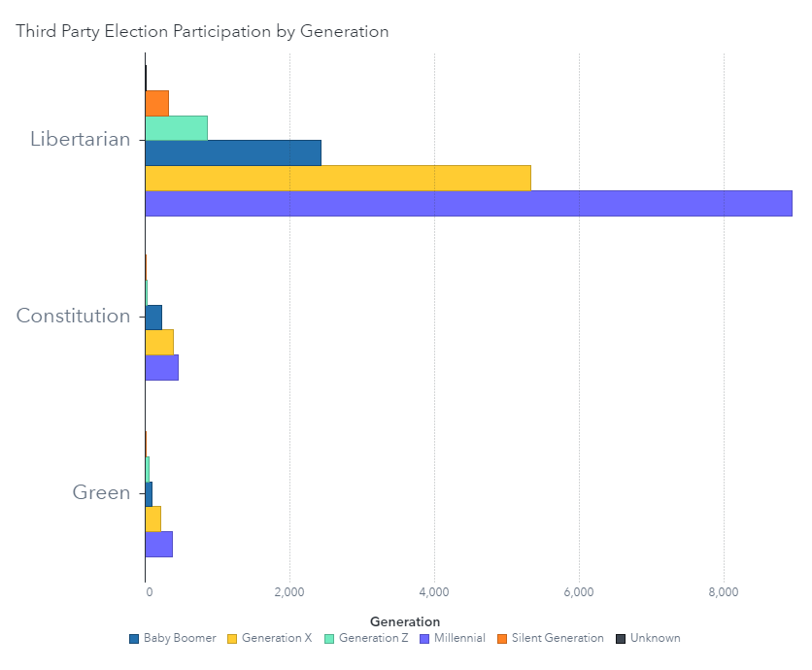Click the Constitution Millennial bar
This screenshot has width=812, height=670.
[162, 368]
